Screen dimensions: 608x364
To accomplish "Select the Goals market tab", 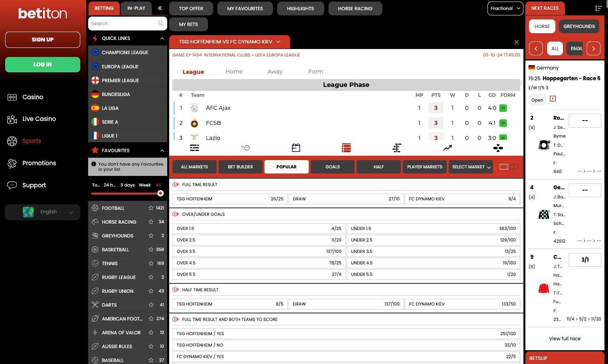I will click(332, 167).
